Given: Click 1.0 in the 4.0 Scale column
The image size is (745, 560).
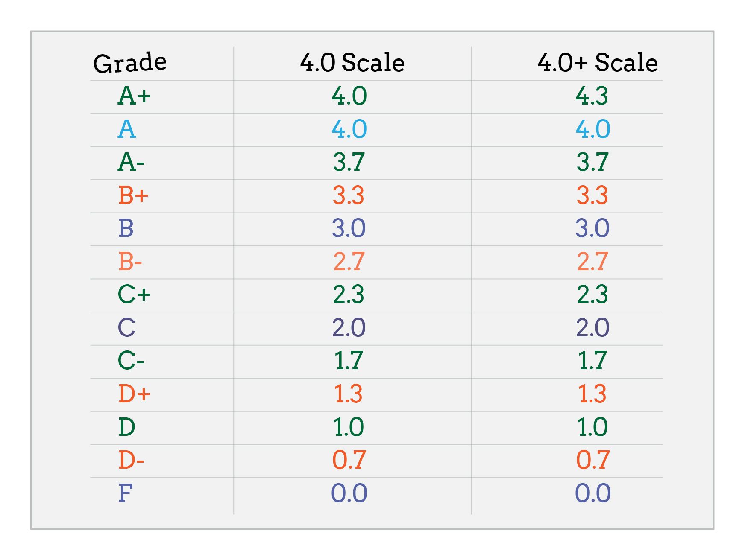Looking at the screenshot, I should point(349,427).
